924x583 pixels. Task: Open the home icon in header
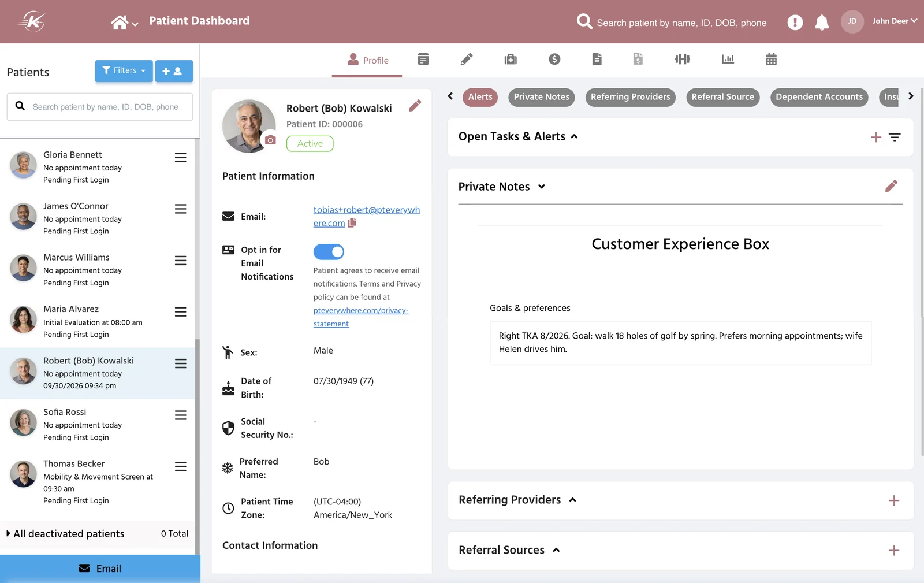(x=120, y=22)
